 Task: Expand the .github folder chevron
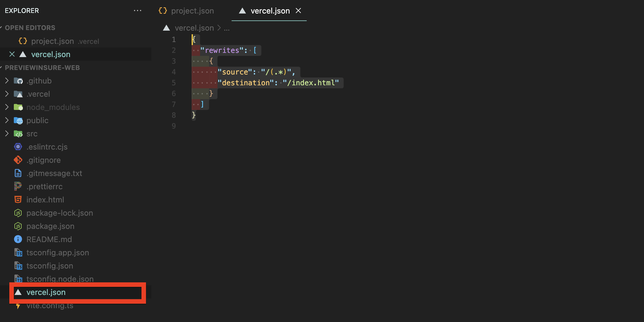[7, 81]
